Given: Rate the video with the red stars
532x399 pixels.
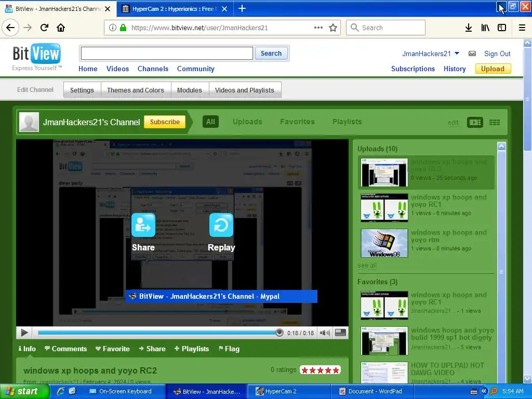Looking at the screenshot, I should click(x=320, y=370).
